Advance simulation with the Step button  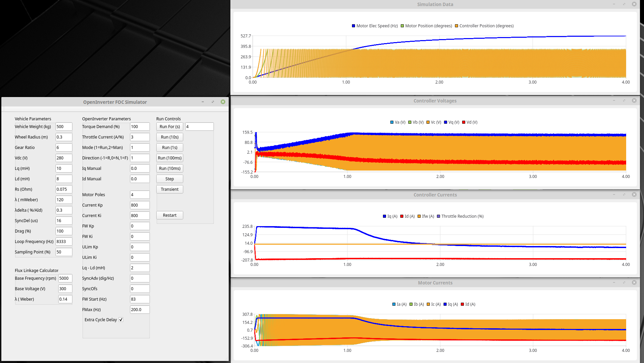[x=169, y=179]
